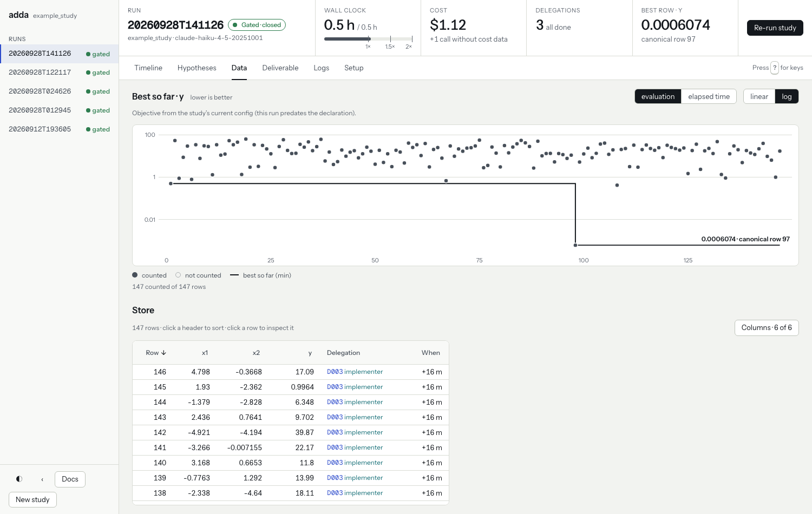Open D003 implementer link in row 146

click(355, 372)
